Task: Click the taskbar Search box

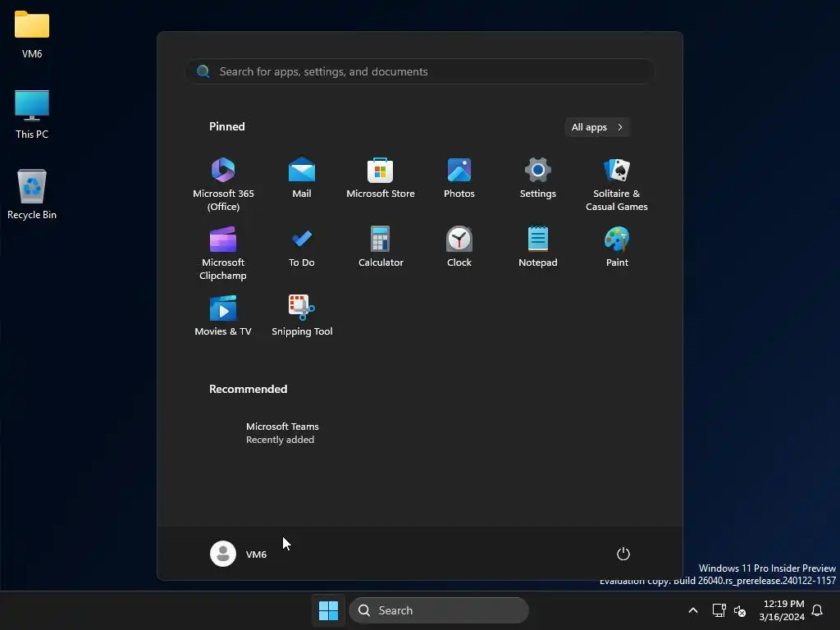Action: [439, 610]
